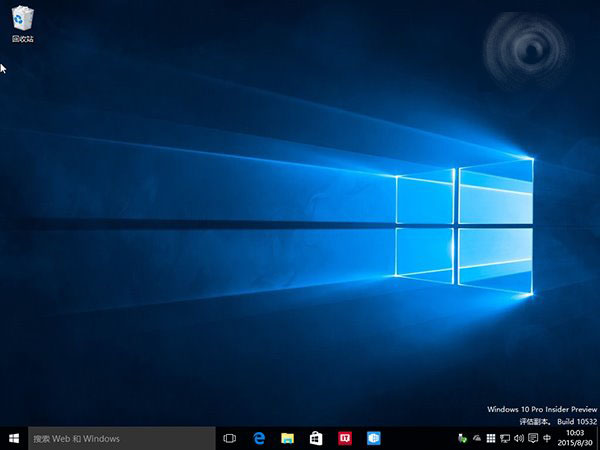Open the Windows Start menu
The height and width of the screenshot is (450, 600).
[13, 438]
